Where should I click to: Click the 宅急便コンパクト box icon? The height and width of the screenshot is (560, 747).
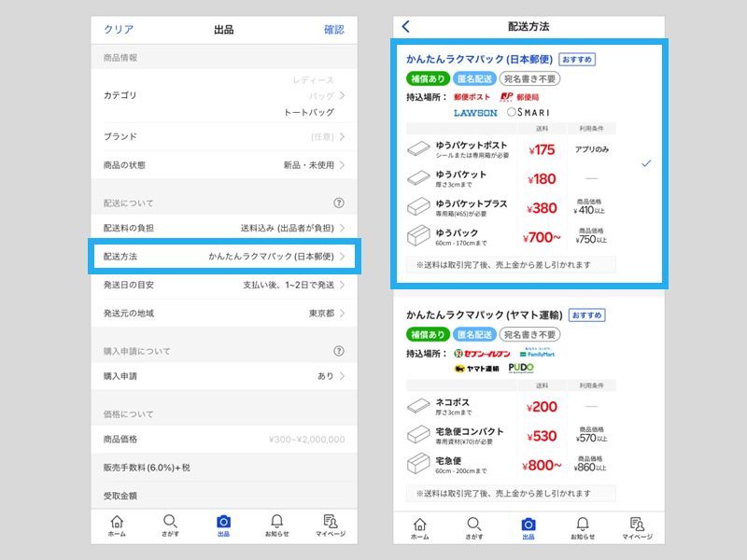pos(418,434)
